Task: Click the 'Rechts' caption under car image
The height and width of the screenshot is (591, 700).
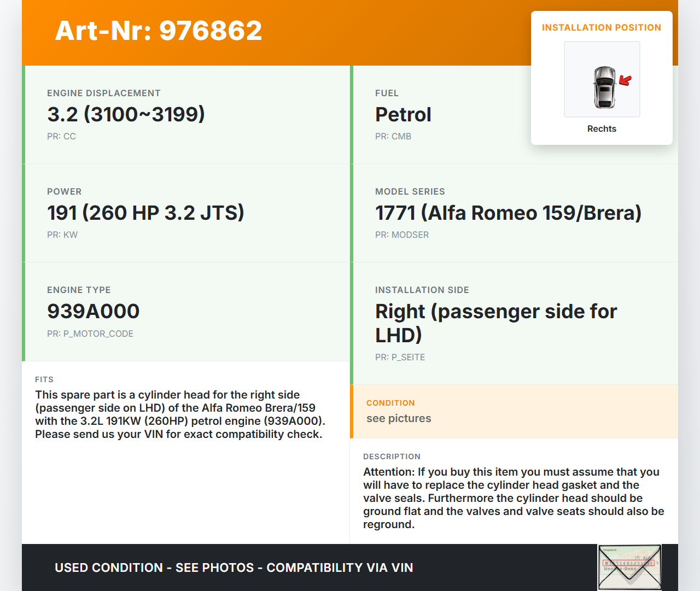Action: click(602, 128)
